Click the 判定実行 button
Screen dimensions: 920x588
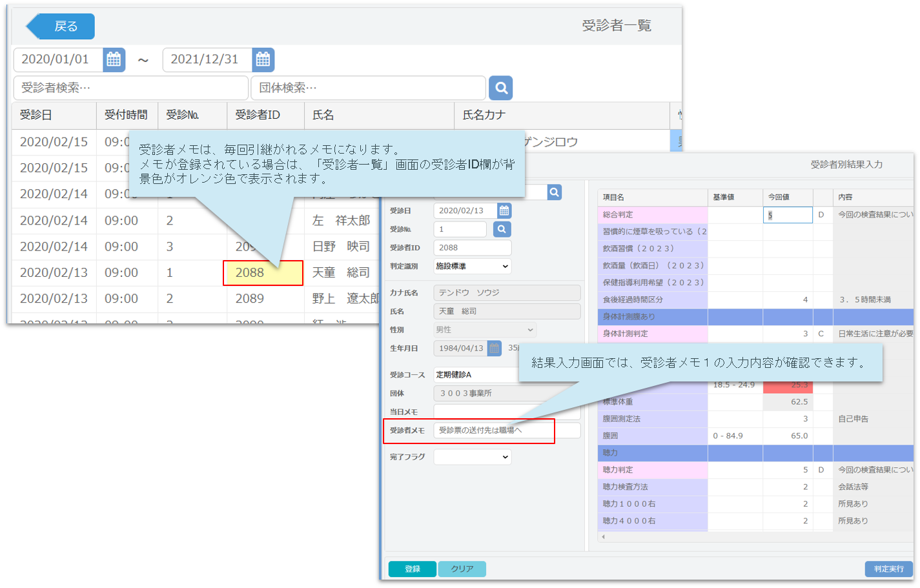coord(889,569)
